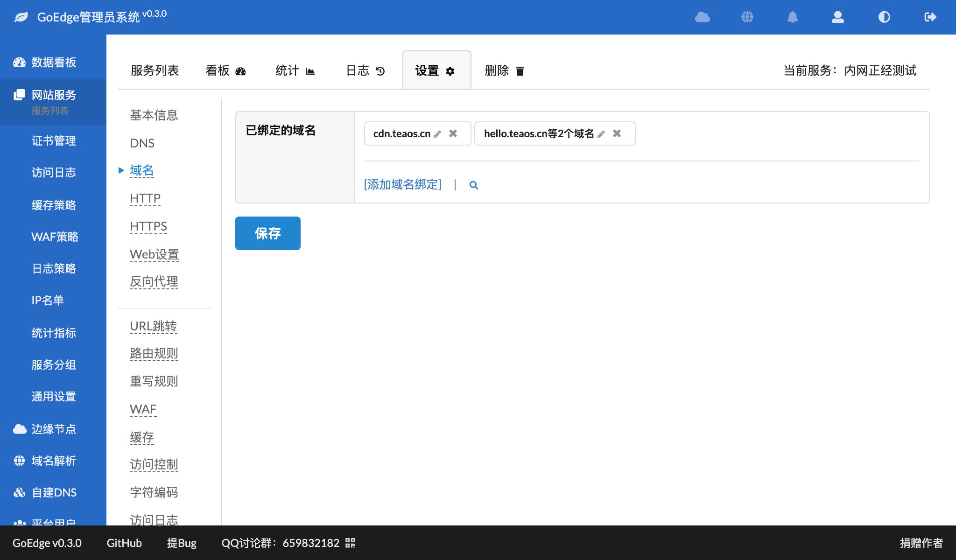Screen dimensions: 956x560
Task: Open 通用设置 in the sidebar
Action: pyautogui.click(x=53, y=397)
